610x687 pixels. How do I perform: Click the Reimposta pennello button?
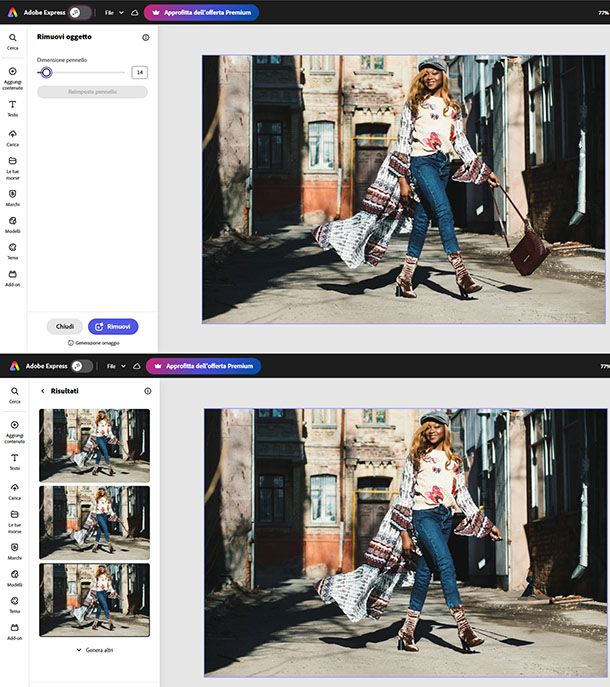click(x=92, y=92)
